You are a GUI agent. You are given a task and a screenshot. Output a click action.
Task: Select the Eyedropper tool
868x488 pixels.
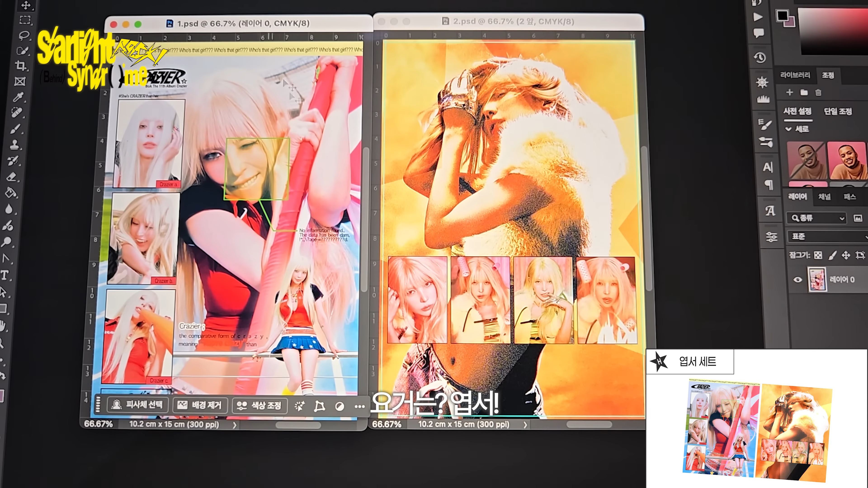coord(18,97)
